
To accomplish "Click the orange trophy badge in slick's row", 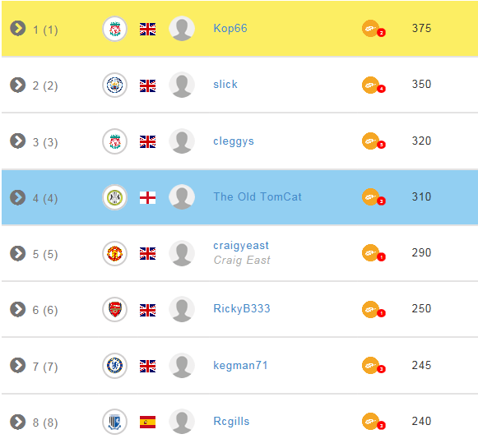I will point(374,85).
